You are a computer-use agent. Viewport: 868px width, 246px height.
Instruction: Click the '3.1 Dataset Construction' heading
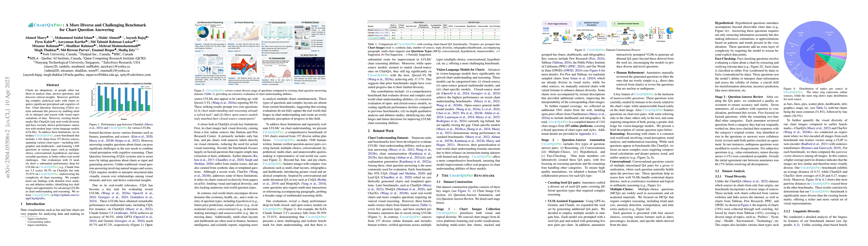point(454,182)
